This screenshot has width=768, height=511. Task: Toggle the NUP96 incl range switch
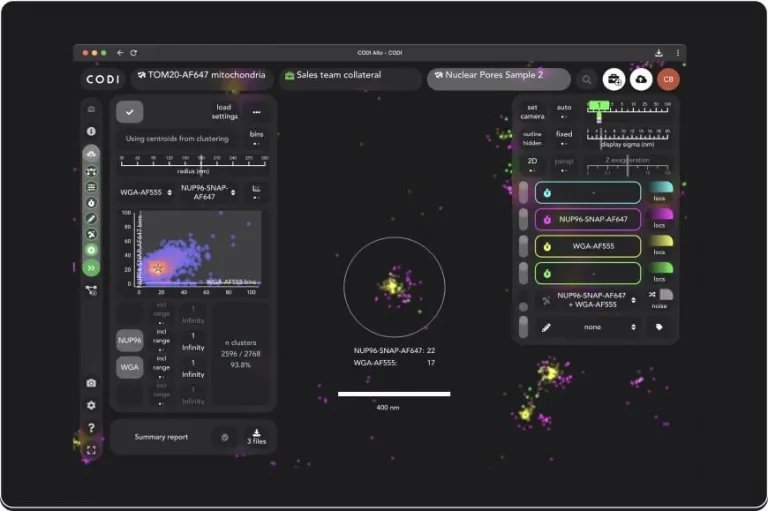(x=161, y=341)
